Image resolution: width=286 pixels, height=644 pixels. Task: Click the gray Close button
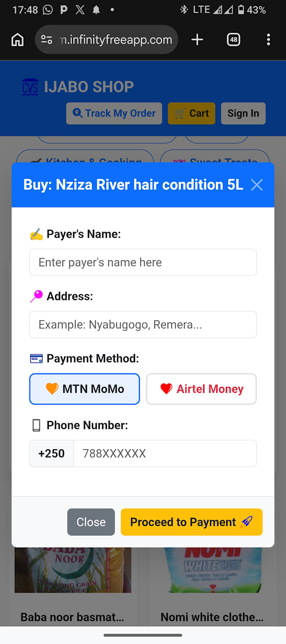pos(91,522)
